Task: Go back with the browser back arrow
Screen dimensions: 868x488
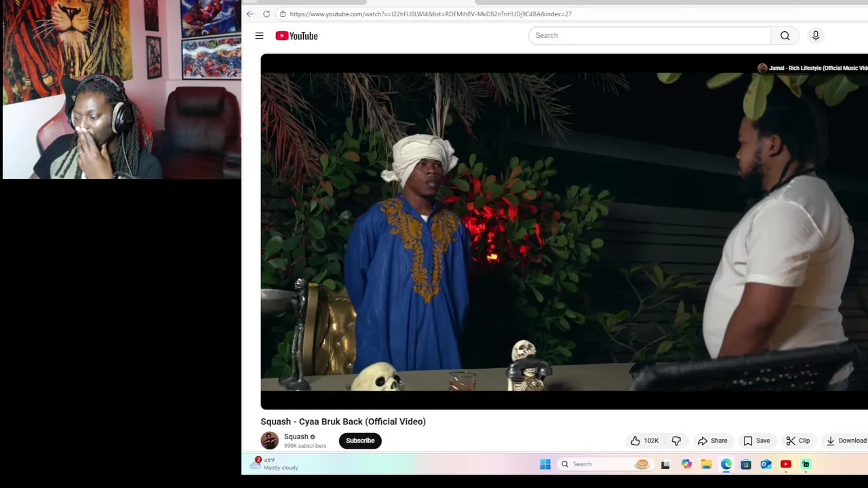Action: 250,14
